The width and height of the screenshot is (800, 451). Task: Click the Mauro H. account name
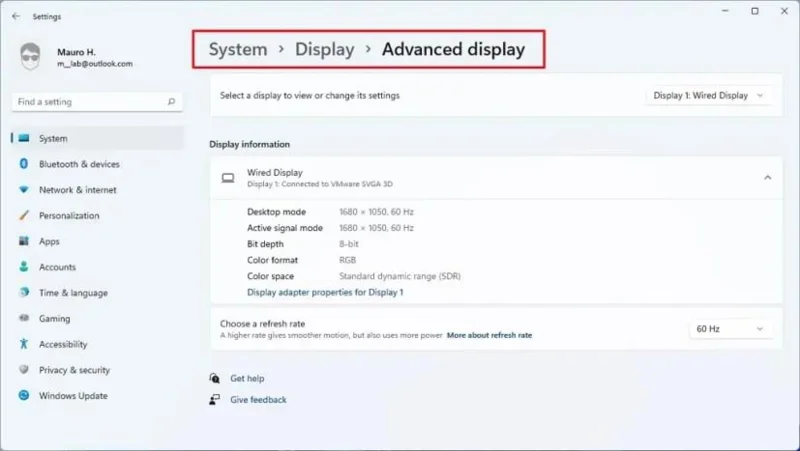click(77, 52)
